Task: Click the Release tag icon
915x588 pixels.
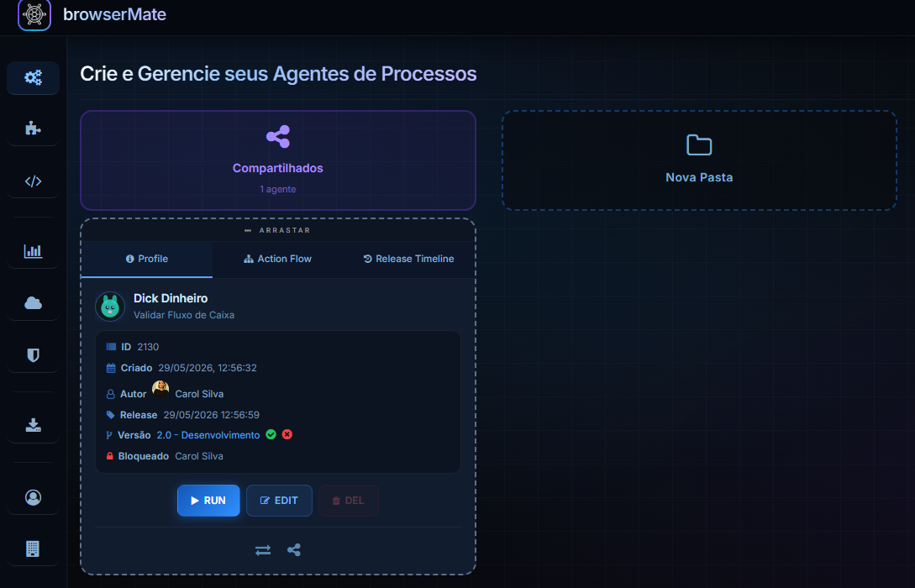Action: click(x=110, y=415)
